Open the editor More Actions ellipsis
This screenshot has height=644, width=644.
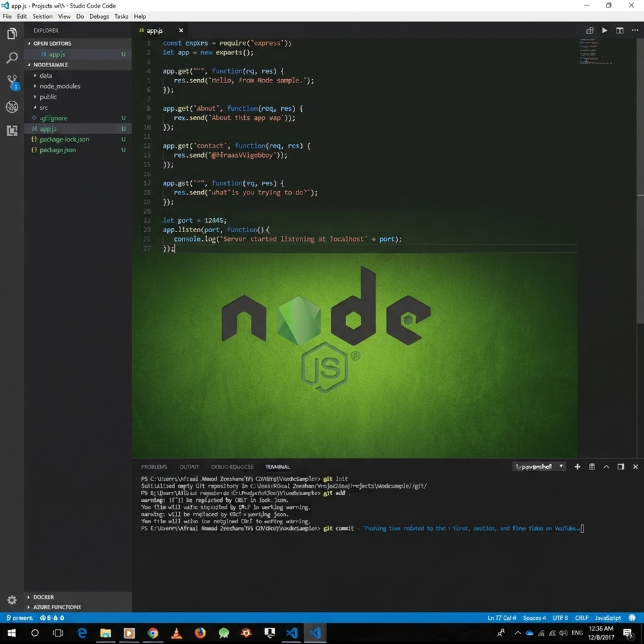[x=635, y=30]
